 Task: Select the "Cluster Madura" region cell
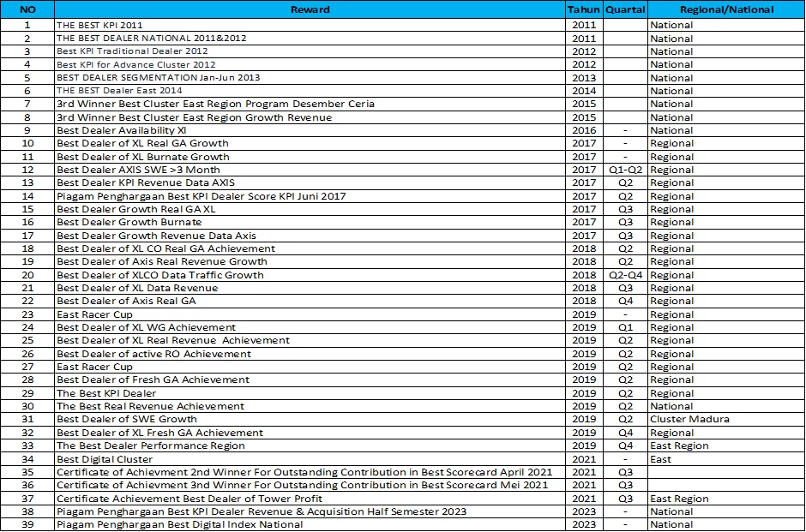(689, 420)
